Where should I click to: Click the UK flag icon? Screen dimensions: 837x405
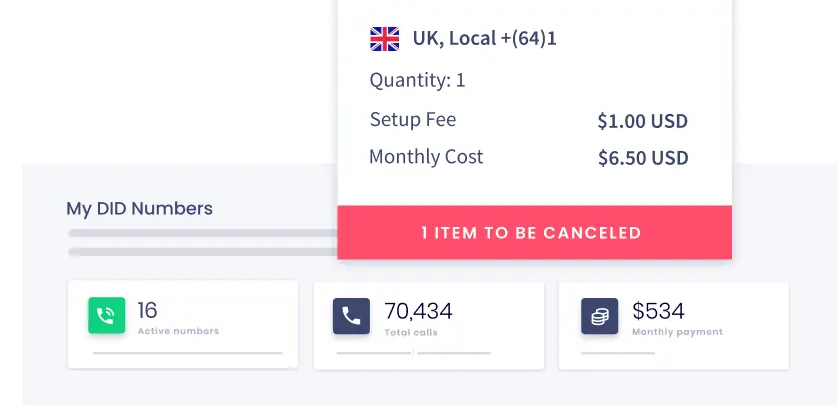[x=384, y=39]
